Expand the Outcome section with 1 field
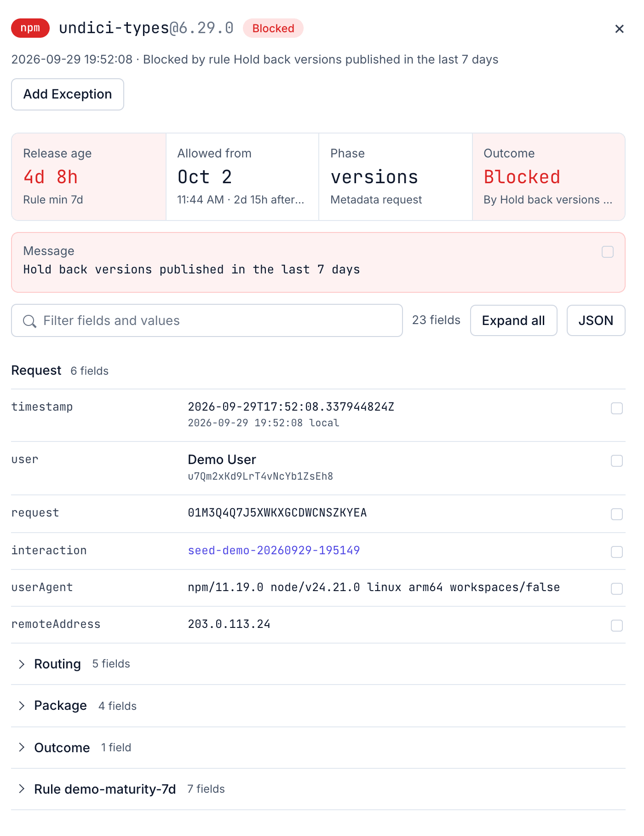The height and width of the screenshot is (836, 644). point(318,748)
